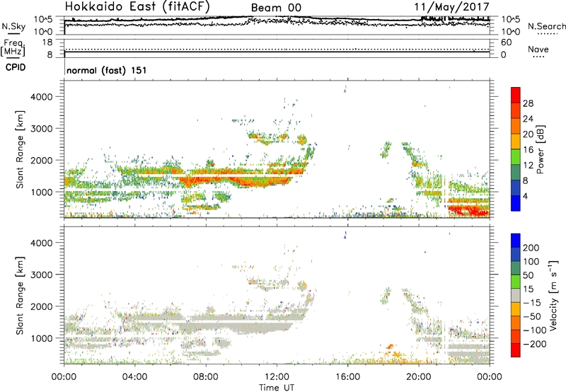566x392 pixels.
Task: Click the "12" tick on the power colorbar
Action: pos(528,166)
